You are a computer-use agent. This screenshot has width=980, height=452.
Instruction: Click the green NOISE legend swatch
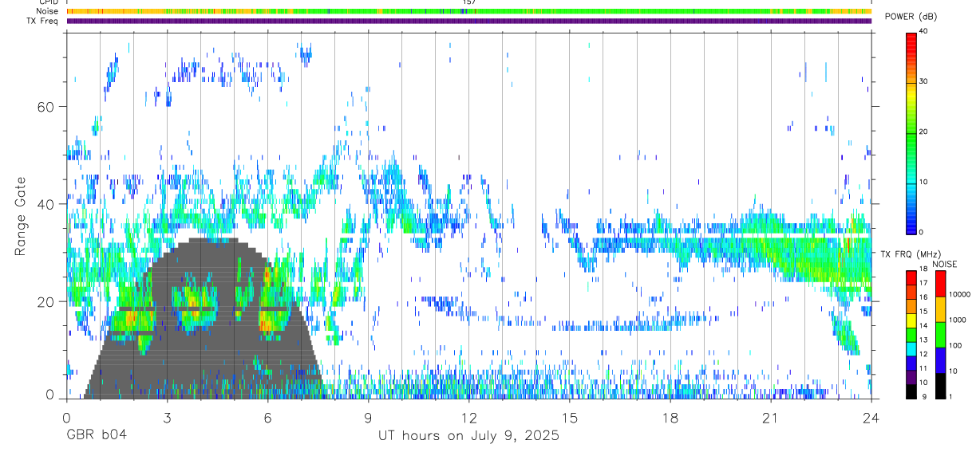point(940,335)
